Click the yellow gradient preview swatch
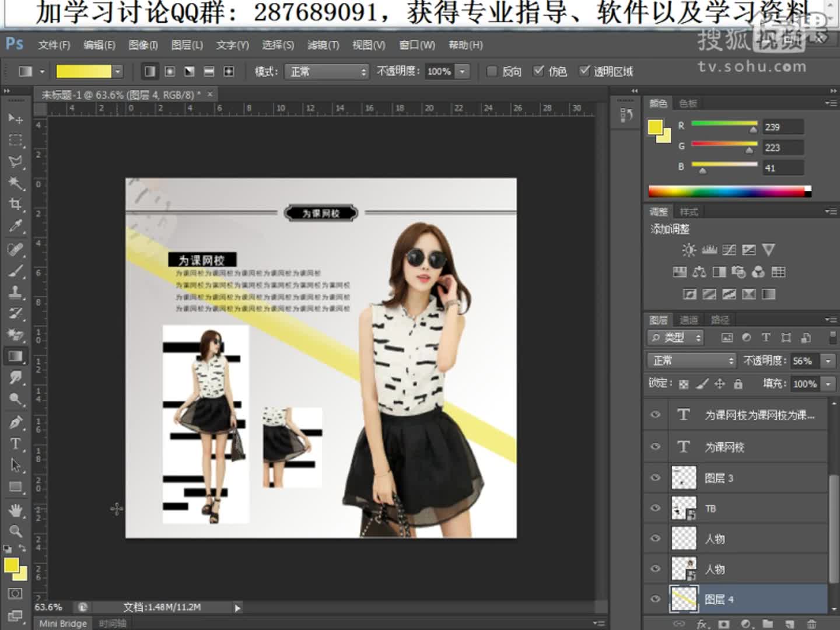The height and width of the screenshot is (630, 840). point(83,71)
